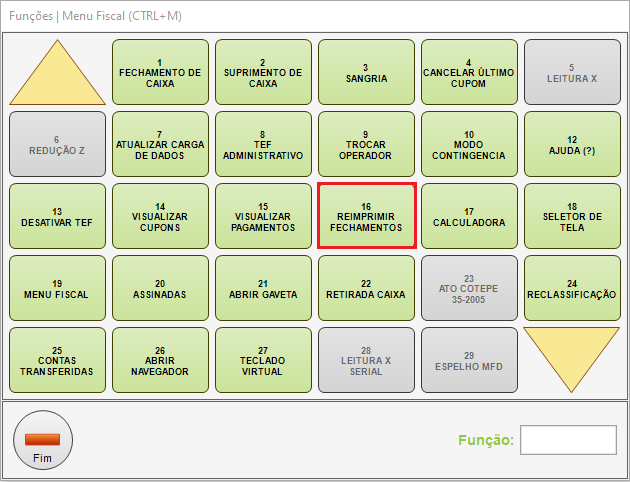630x482 pixels.
Task: Open function 1 Fechamento de Caixa
Action: (x=160, y=72)
